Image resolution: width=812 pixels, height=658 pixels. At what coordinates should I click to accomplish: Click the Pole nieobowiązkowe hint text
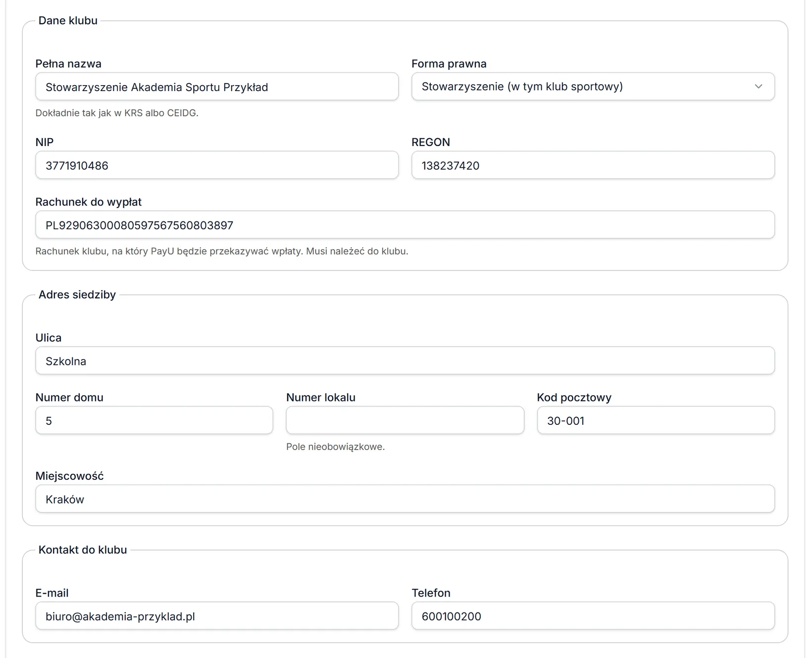pyautogui.click(x=335, y=447)
